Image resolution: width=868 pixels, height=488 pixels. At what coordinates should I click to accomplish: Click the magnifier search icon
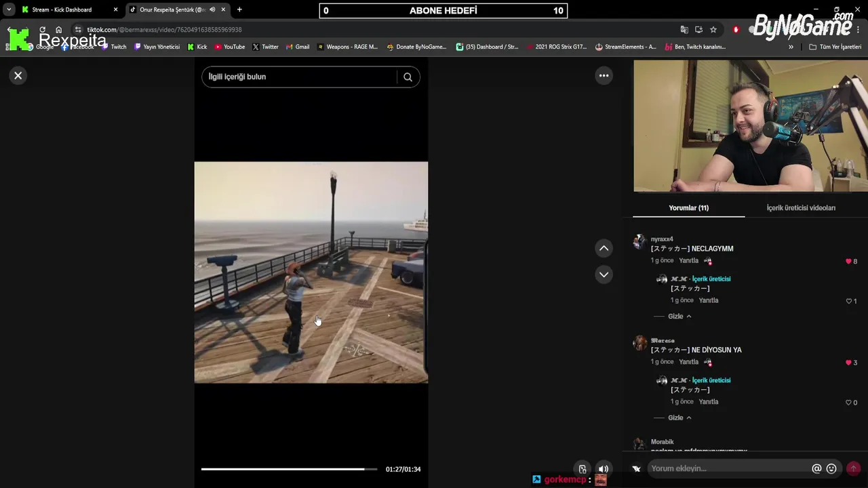pos(408,77)
